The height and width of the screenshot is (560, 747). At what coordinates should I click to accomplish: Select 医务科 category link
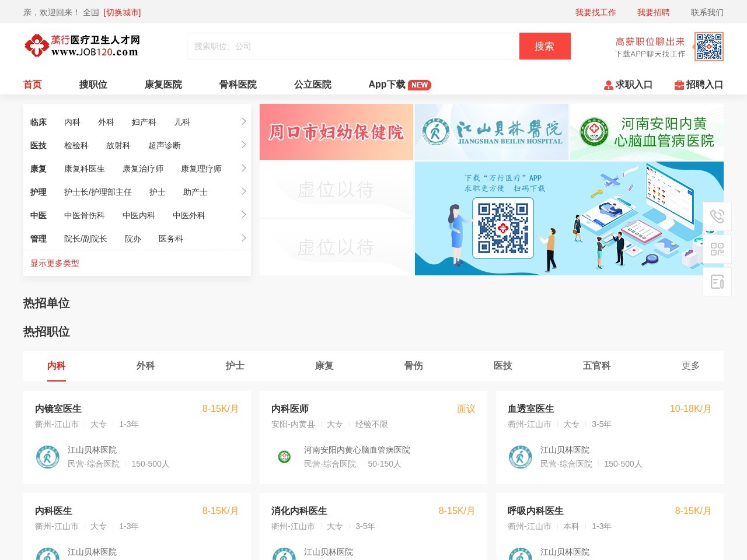click(171, 239)
